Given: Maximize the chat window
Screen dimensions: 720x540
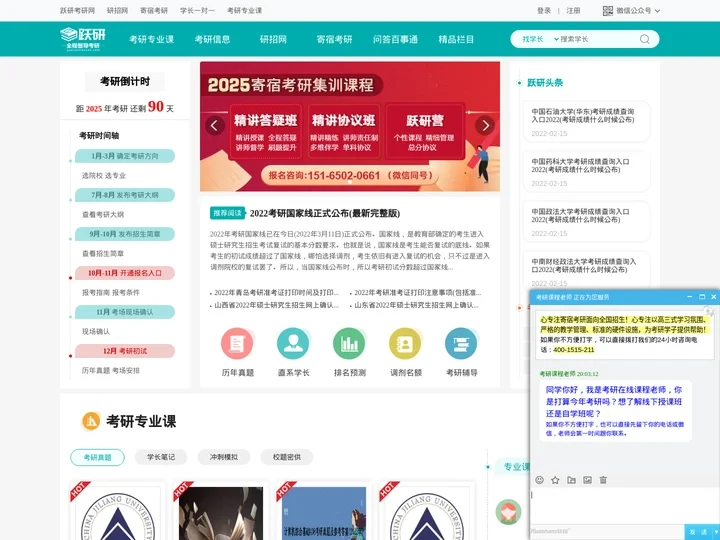Looking at the screenshot, I should coord(702,297).
